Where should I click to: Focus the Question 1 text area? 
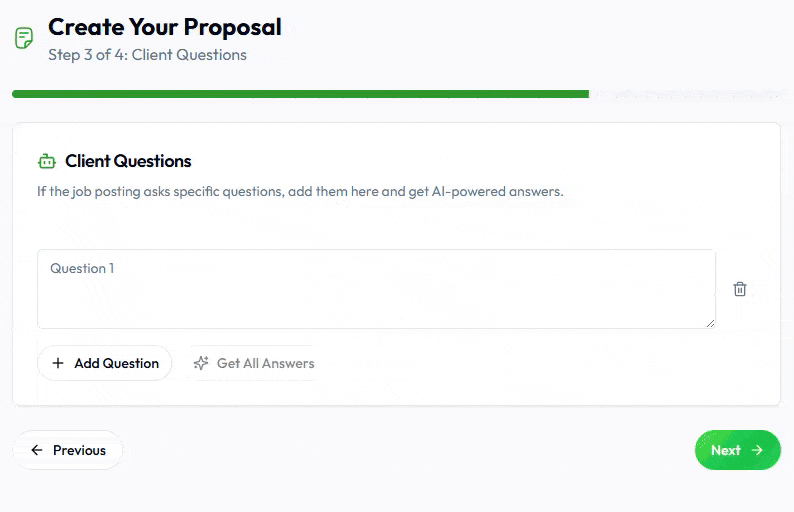tap(376, 295)
